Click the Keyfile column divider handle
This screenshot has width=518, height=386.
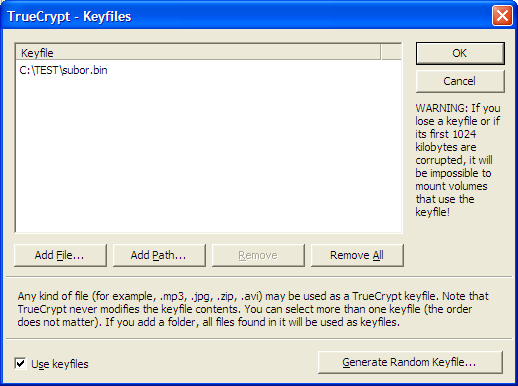[x=380, y=53]
